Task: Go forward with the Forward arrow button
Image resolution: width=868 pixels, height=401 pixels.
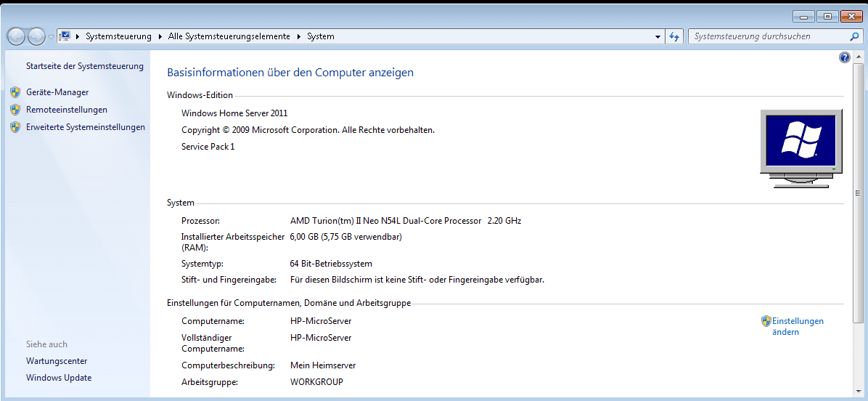Action: (36, 36)
